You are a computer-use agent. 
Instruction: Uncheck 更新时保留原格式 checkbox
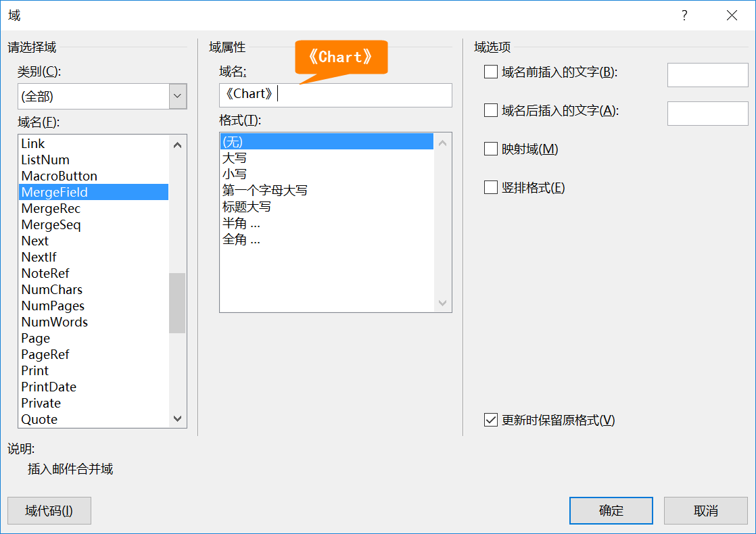click(491, 420)
